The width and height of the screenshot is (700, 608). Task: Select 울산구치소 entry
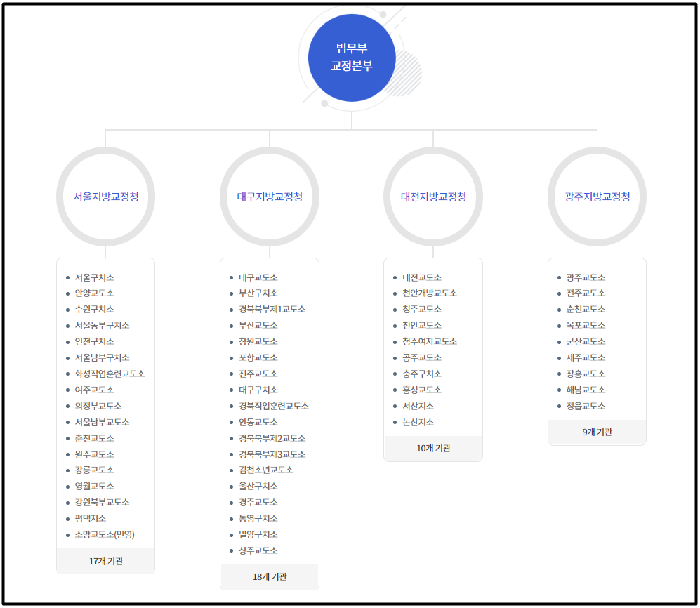click(258, 486)
